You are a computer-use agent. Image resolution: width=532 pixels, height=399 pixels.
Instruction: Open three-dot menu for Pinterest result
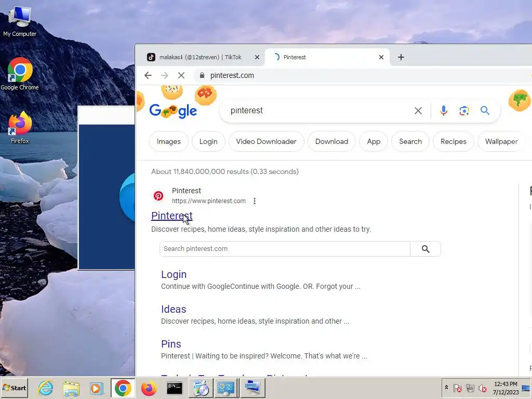pos(255,201)
